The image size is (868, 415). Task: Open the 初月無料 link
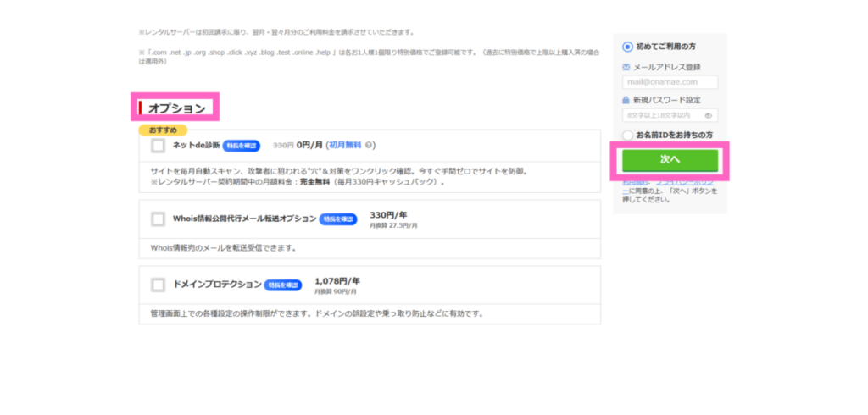pos(345,145)
